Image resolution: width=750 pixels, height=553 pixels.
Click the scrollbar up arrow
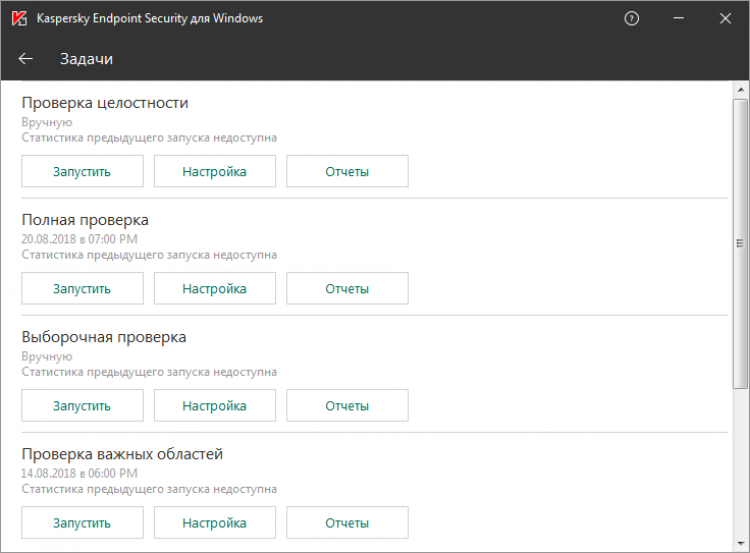(x=740, y=89)
